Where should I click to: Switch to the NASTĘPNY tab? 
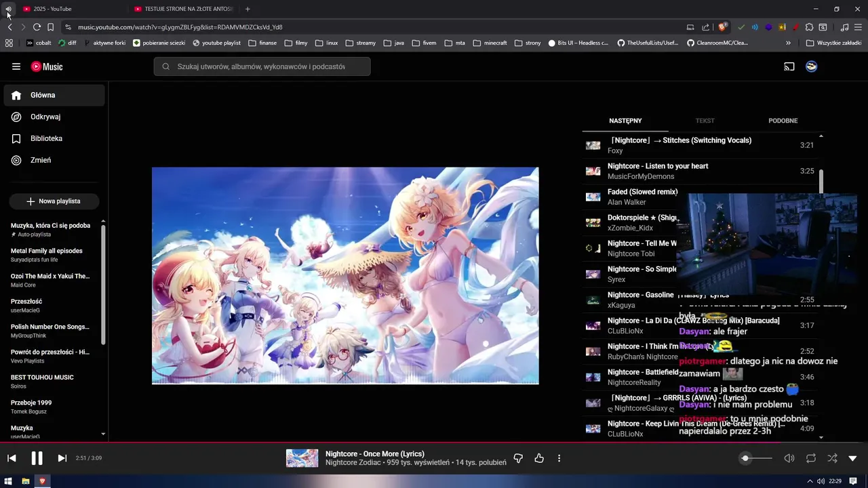pos(625,121)
